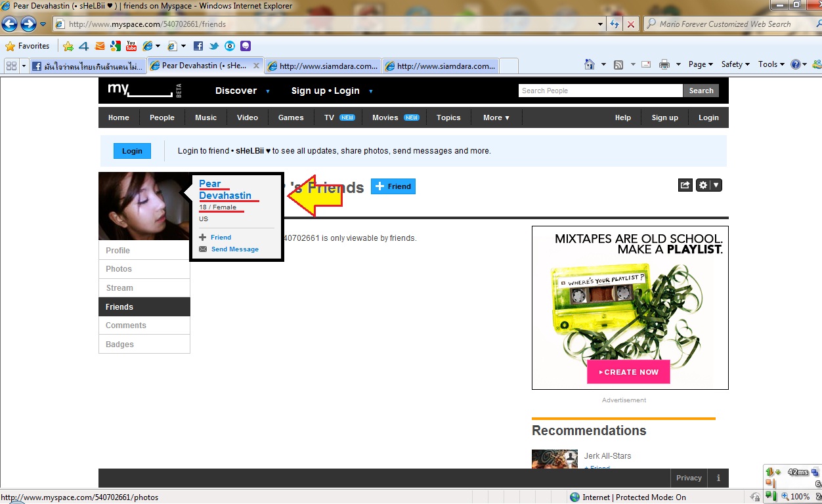Click Add to Favorites Bar star icon
This screenshot has height=504, width=822.
pos(68,46)
